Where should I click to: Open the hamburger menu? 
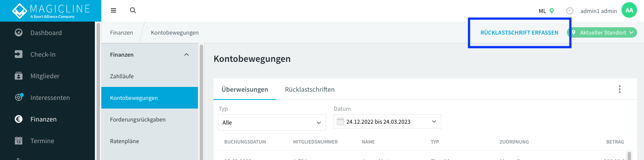click(x=113, y=10)
